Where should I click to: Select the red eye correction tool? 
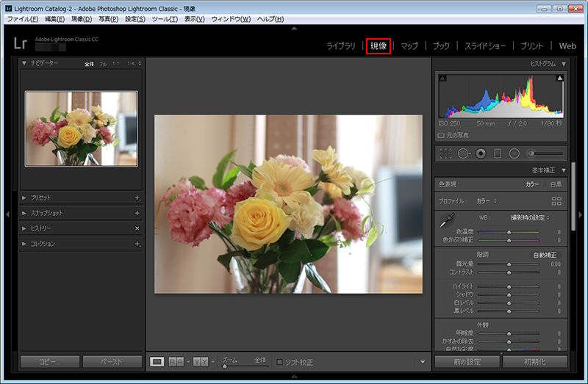click(x=481, y=153)
